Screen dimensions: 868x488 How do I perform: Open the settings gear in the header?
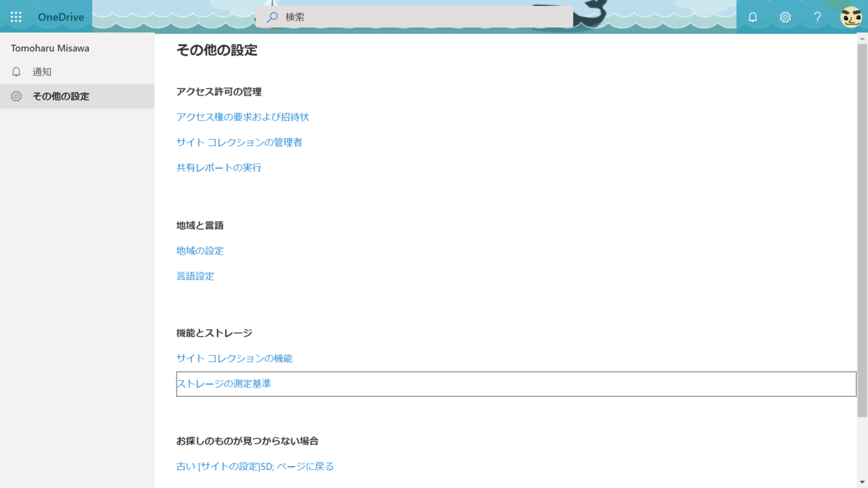coord(785,17)
